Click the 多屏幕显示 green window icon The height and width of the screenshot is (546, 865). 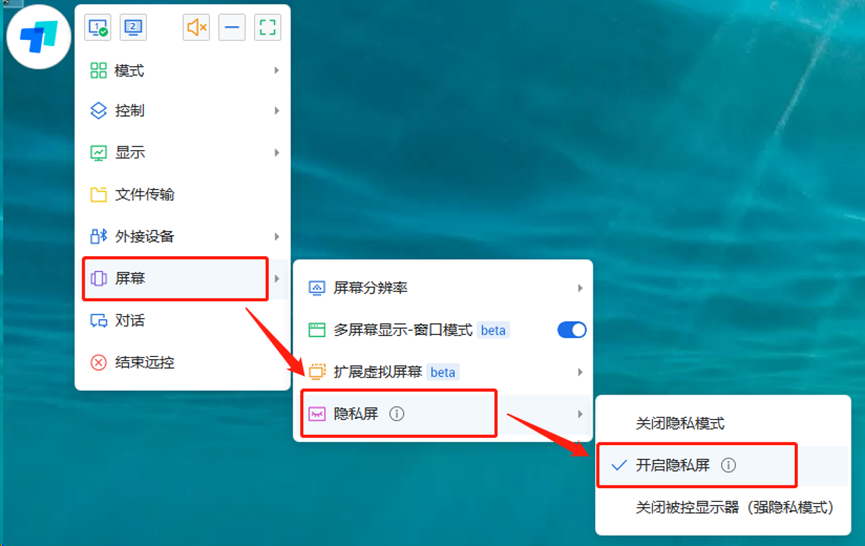317,330
